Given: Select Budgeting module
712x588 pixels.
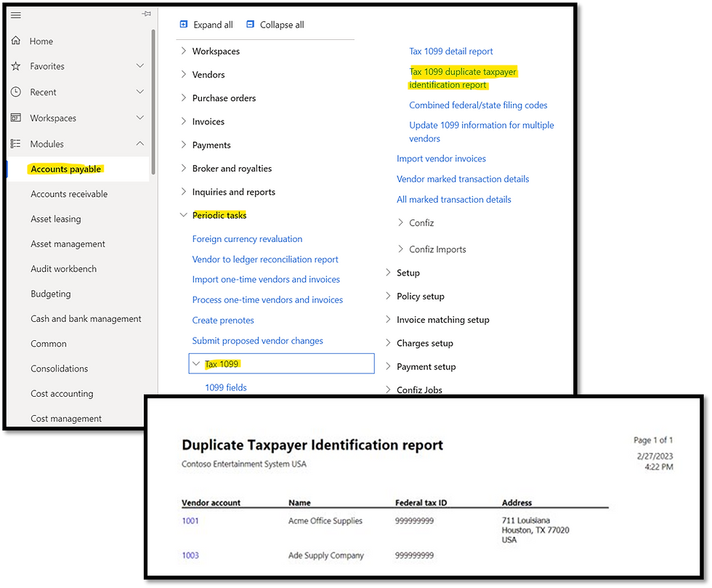Looking at the screenshot, I should click(51, 294).
